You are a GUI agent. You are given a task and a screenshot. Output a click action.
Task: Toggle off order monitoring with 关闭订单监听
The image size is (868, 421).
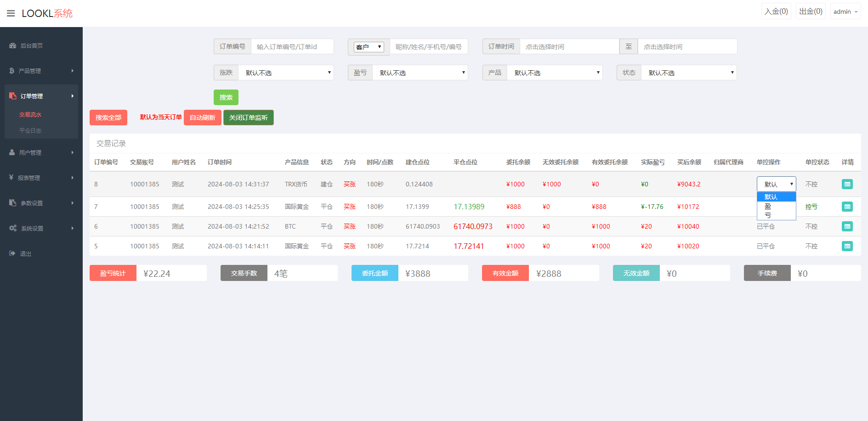click(x=248, y=118)
